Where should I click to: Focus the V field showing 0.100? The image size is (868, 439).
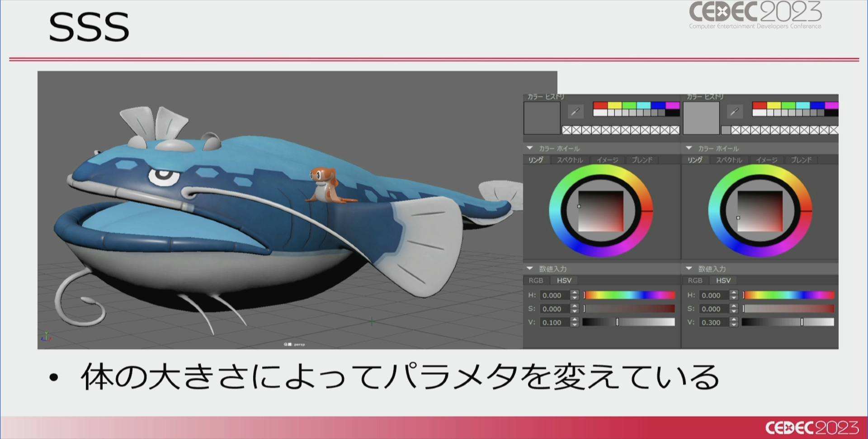[555, 322]
